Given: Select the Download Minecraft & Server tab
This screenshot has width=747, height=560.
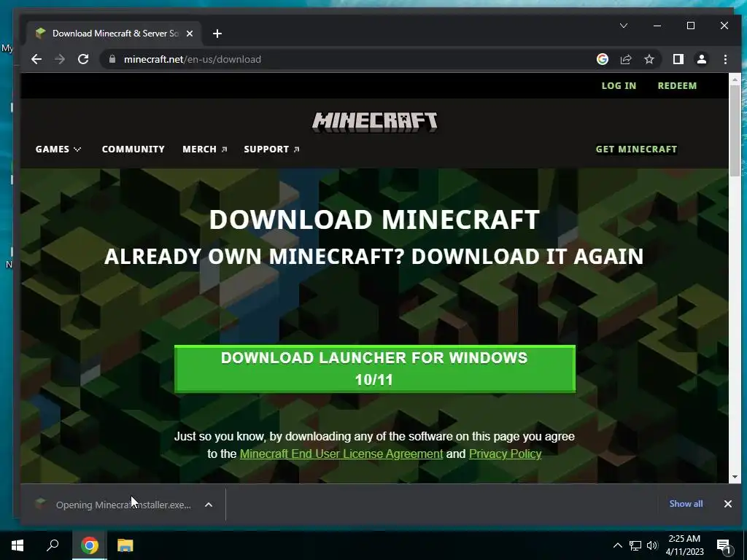Looking at the screenshot, I should pyautogui.click(x=115, y=34).
